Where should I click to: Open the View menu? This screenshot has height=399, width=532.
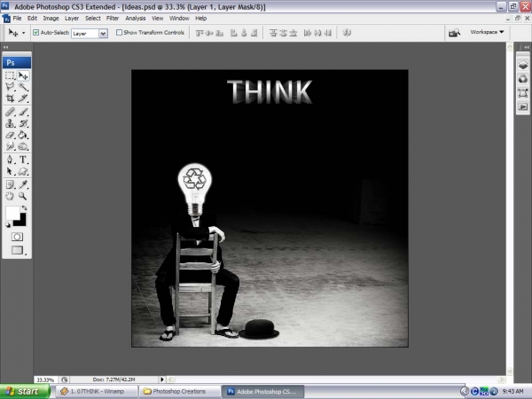(x=157, y=19)
